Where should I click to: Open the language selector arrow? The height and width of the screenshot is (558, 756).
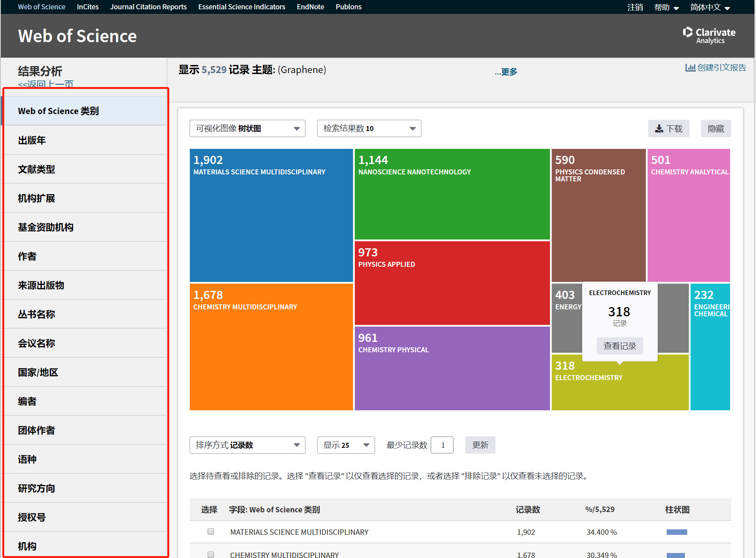coord(727,8)
